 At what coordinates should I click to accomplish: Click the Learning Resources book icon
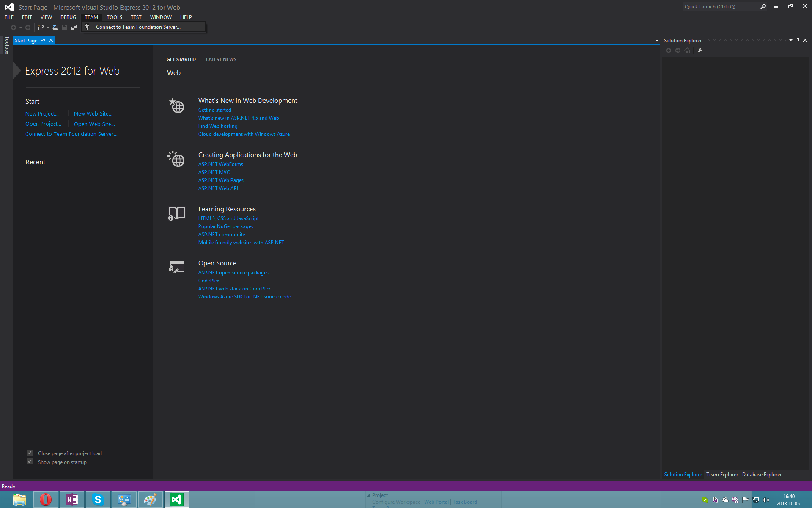176,213
